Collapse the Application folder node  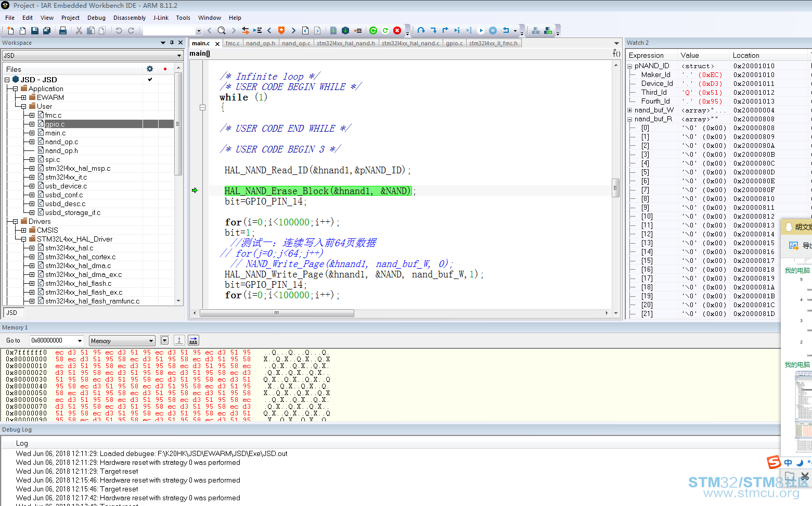[16, 88]
